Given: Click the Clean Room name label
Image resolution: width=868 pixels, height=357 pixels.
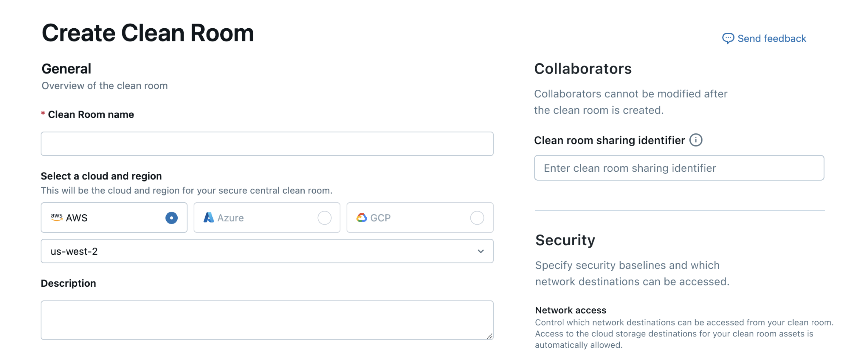Looking at the screenshot, I should (91, 114).
